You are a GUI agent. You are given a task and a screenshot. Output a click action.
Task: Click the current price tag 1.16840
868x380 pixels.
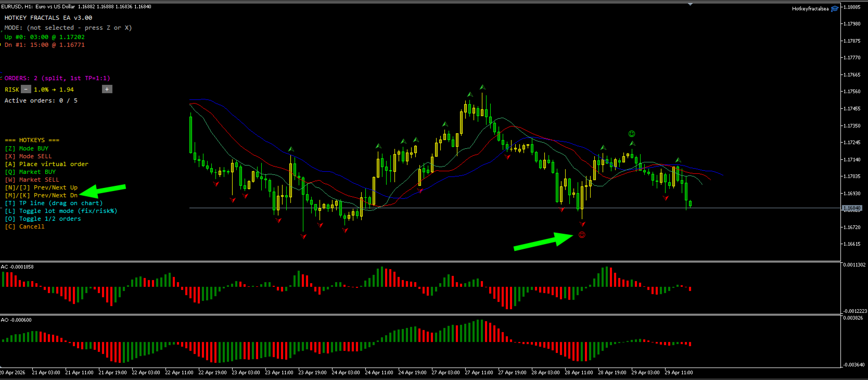point(852,208)
